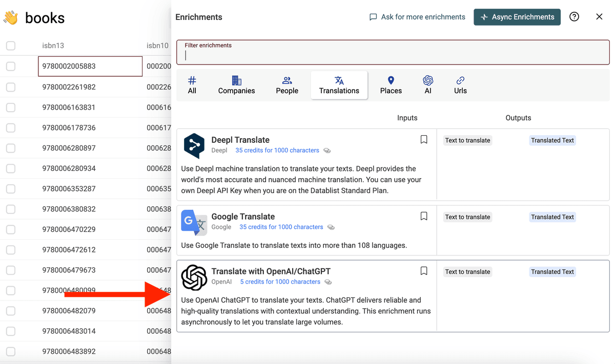Viewport: 615px width, 364px height.
Task: Click Google's Text to translate input tag
Action: point(467,217)
